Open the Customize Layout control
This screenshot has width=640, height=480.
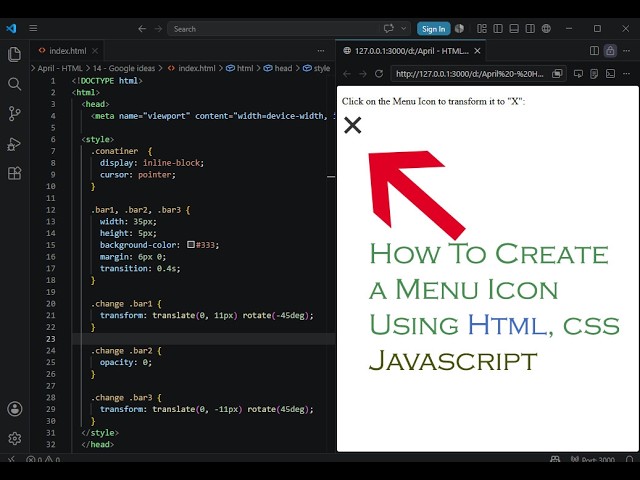(x=482, y=29)
